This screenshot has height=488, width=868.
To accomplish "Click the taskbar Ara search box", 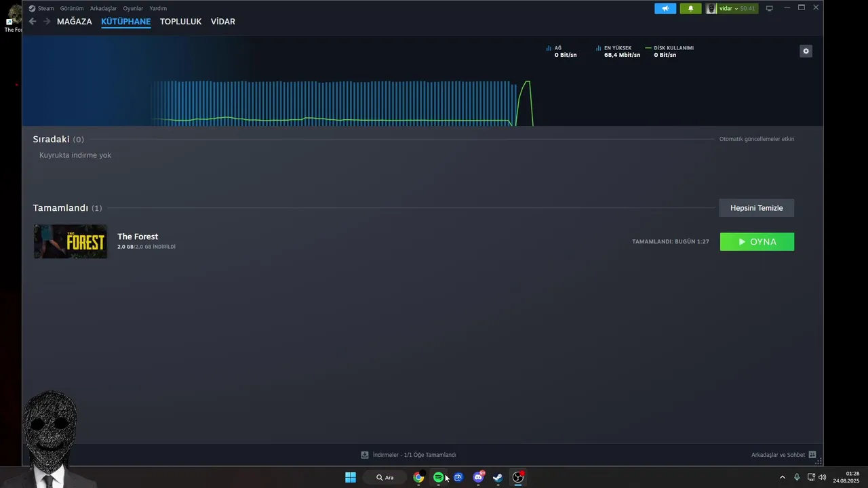I will click(385, 477).
